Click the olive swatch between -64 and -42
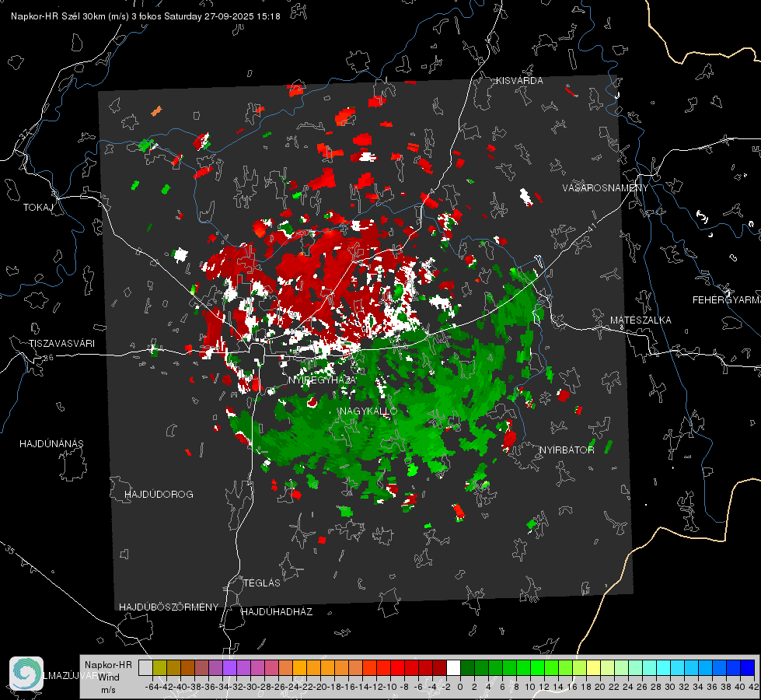Screen dimensions: 761x700 click(159, 667)
